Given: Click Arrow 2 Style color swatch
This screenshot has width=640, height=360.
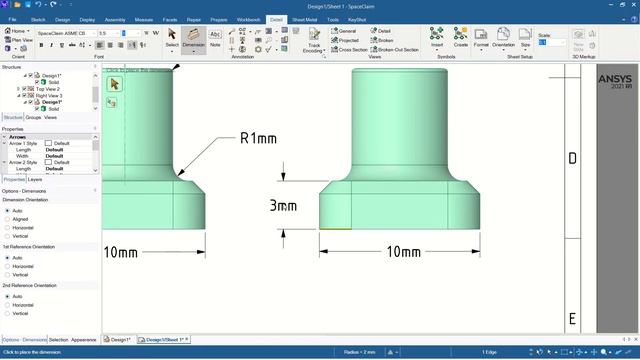Looking at the screenshot, I should (x=48, y=162).
